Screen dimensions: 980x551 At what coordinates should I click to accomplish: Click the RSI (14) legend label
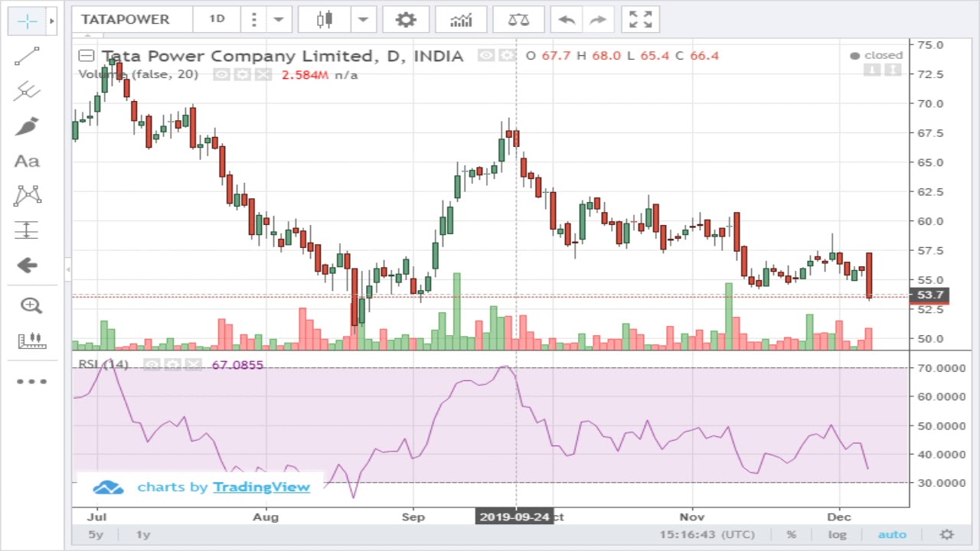pos(103,365)
